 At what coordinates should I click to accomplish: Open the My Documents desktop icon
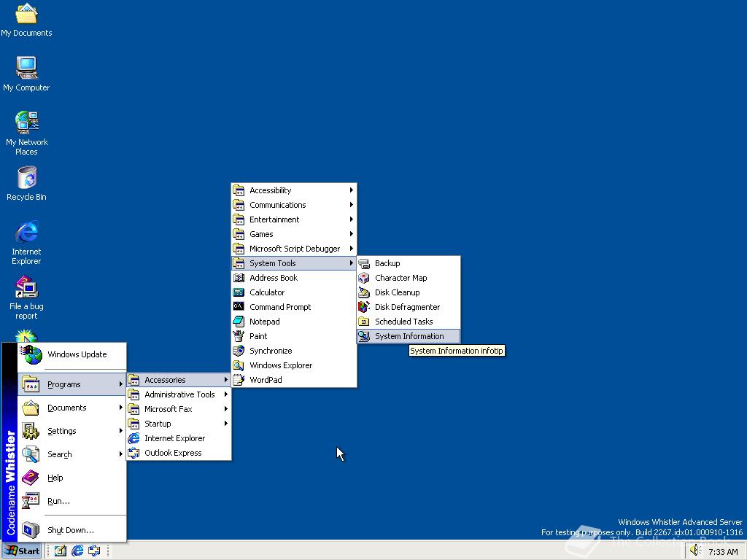[x=26, y=20]
